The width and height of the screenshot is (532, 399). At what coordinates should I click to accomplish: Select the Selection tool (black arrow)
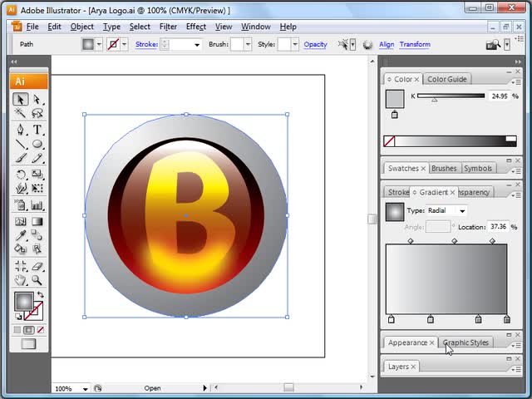point(20,100)
